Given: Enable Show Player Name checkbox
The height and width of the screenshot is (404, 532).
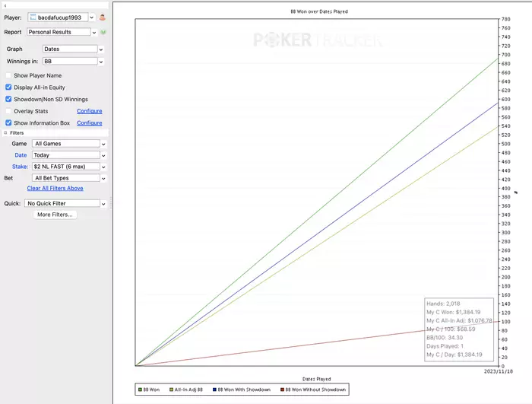Looking at the screenshot, I should [8, 75].
